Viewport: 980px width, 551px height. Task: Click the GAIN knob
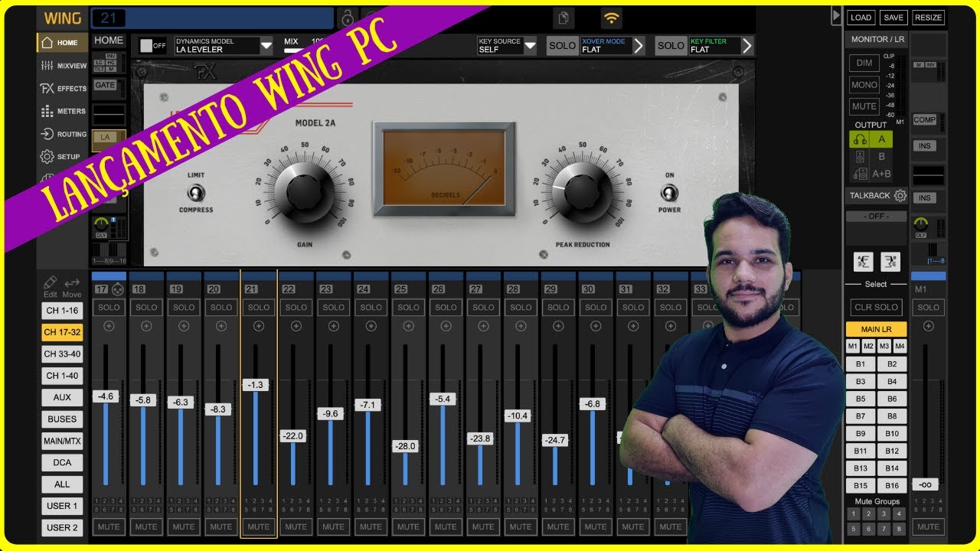click(305, 193)
